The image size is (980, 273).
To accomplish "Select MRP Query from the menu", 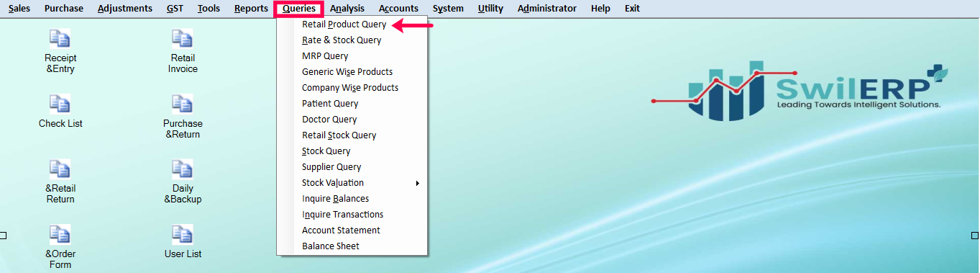I will point(352,56).
